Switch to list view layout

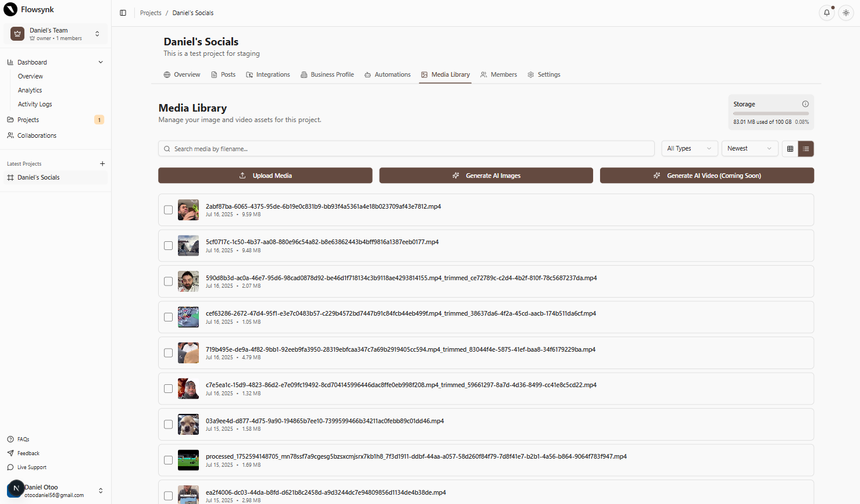[806, 149]
